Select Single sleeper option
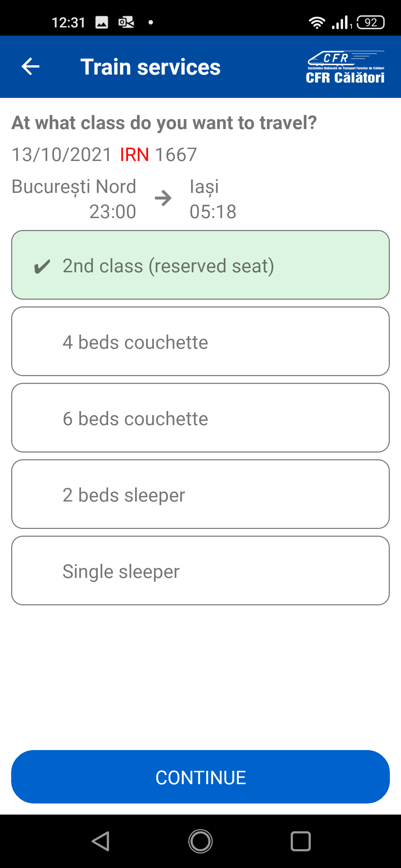 [200, 571]
